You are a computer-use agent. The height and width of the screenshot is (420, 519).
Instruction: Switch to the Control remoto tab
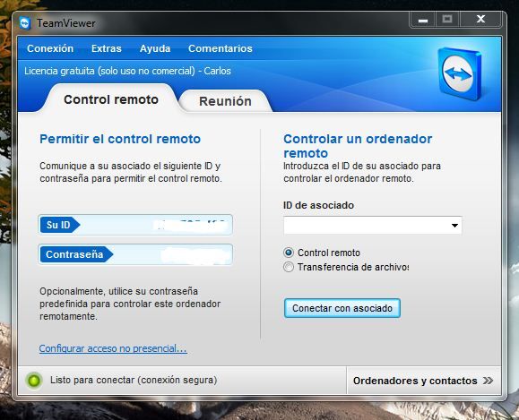coord(111,99)
